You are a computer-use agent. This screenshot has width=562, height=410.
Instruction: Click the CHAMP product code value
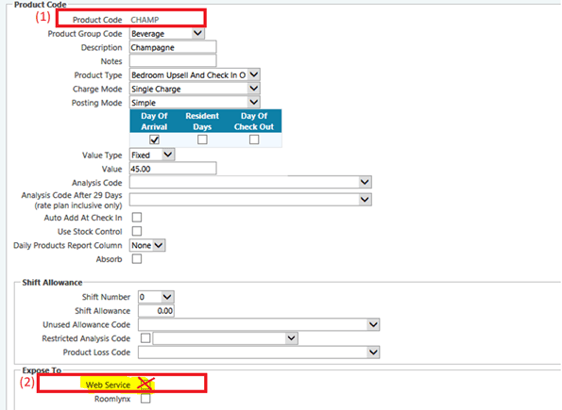pyautogui.click(x=145, y=20)
